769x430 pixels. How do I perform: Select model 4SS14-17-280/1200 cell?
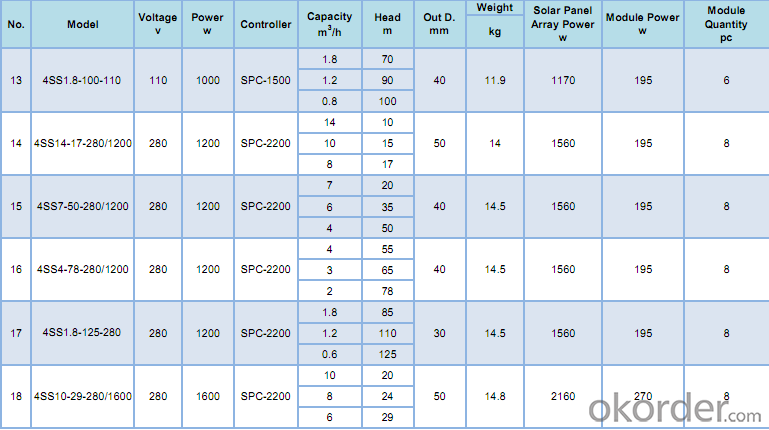pos(82,143)
